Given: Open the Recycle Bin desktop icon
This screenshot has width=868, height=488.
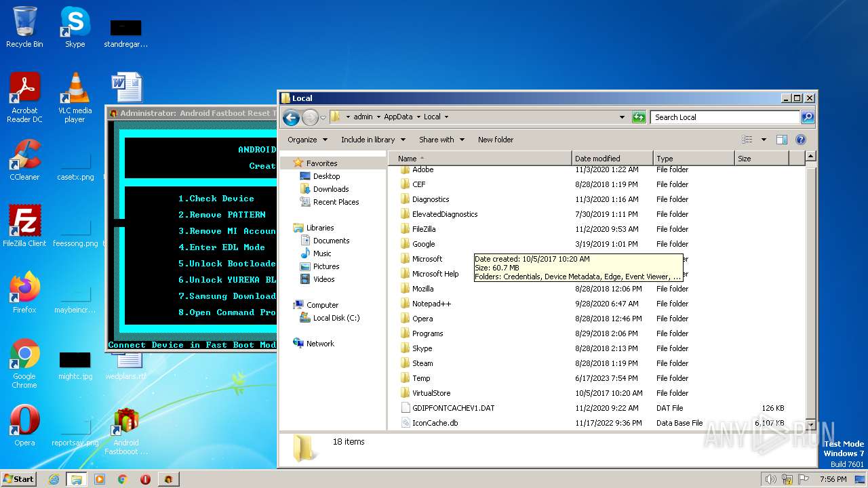Looking at the screenshot, I should point(24,27).
